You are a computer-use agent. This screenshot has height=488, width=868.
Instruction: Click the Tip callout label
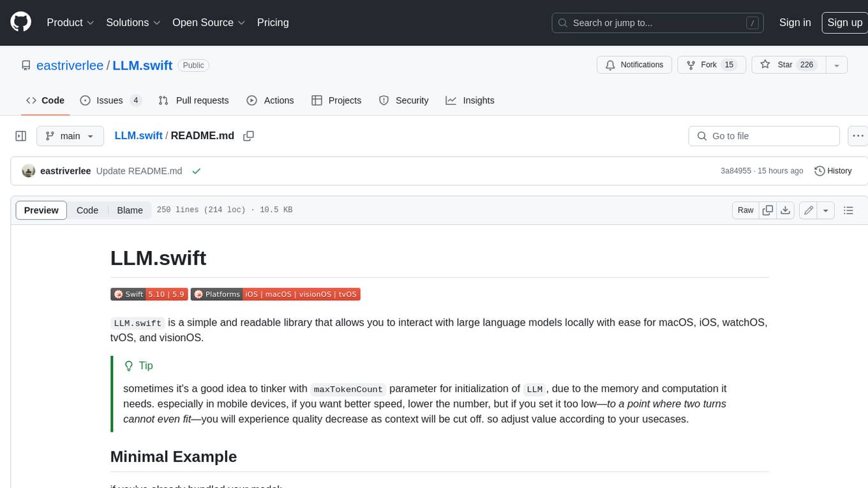point(138,366)
